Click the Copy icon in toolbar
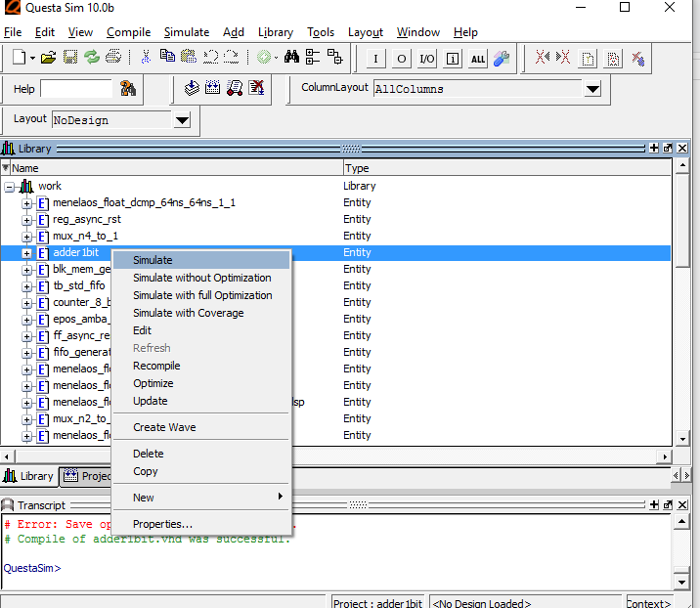This screenshot has width=700, height=608. (167, 57)
